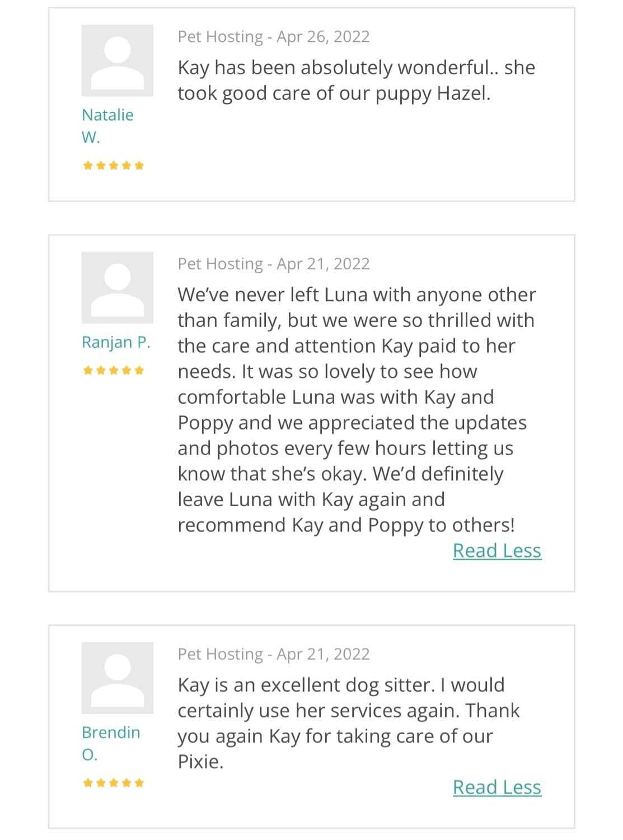Click Ranjan's Pet Hosting Apr 21 label

coord(274,264)
